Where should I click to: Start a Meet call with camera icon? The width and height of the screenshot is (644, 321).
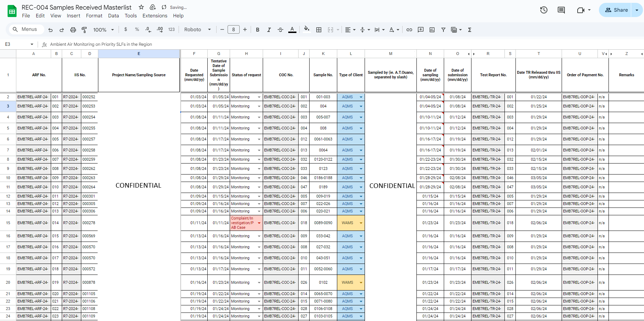coord(581,10)
